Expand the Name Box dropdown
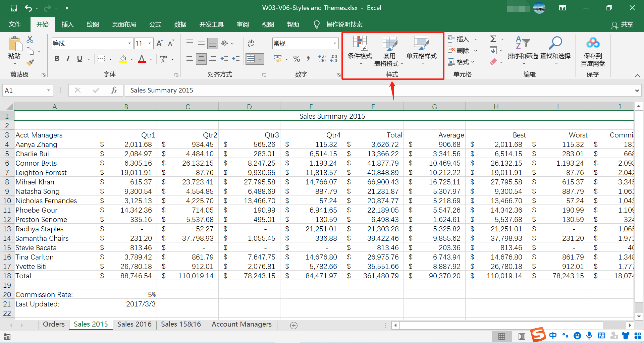The image size is (644, 343). tap(48, 90)
